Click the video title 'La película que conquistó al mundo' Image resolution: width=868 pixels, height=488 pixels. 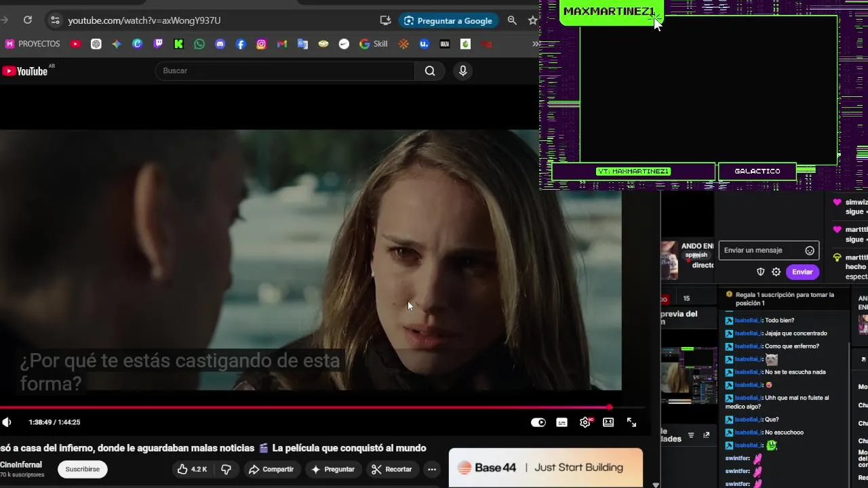coord(349,448)
